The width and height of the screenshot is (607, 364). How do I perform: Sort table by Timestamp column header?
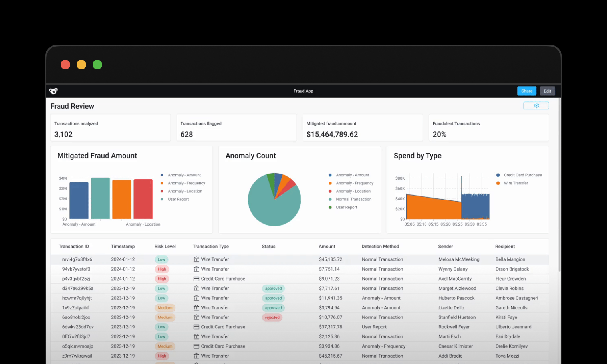[x=123, y=247]
